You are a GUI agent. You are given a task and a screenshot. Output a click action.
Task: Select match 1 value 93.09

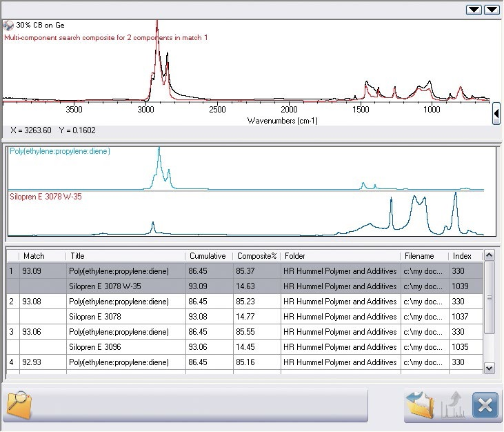click(x=32, y=271)
